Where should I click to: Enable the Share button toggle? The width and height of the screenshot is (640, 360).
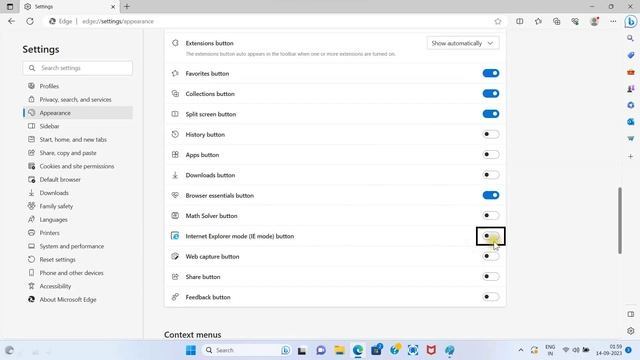[x=491, y=277]
